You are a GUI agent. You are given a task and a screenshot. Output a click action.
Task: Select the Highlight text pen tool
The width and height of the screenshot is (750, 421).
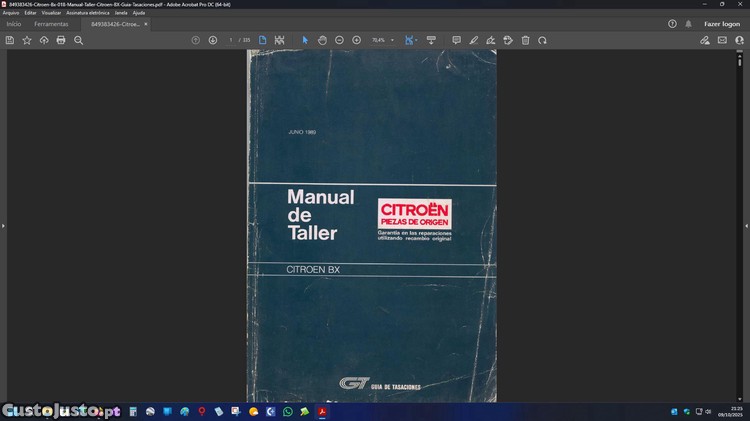click(473, 40)
